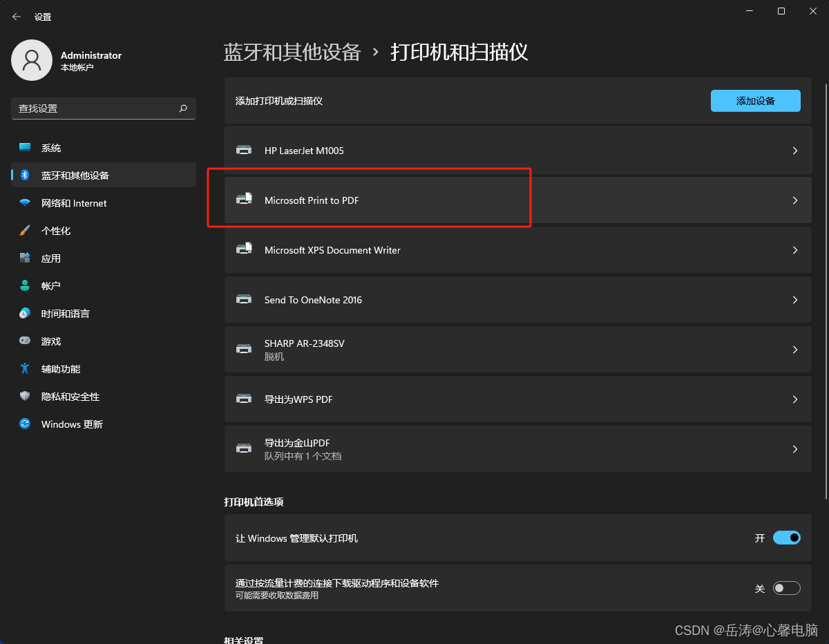Click the 应用 apps icon
This screenshot has height=644, width=829.
click(x=25, y=258)
